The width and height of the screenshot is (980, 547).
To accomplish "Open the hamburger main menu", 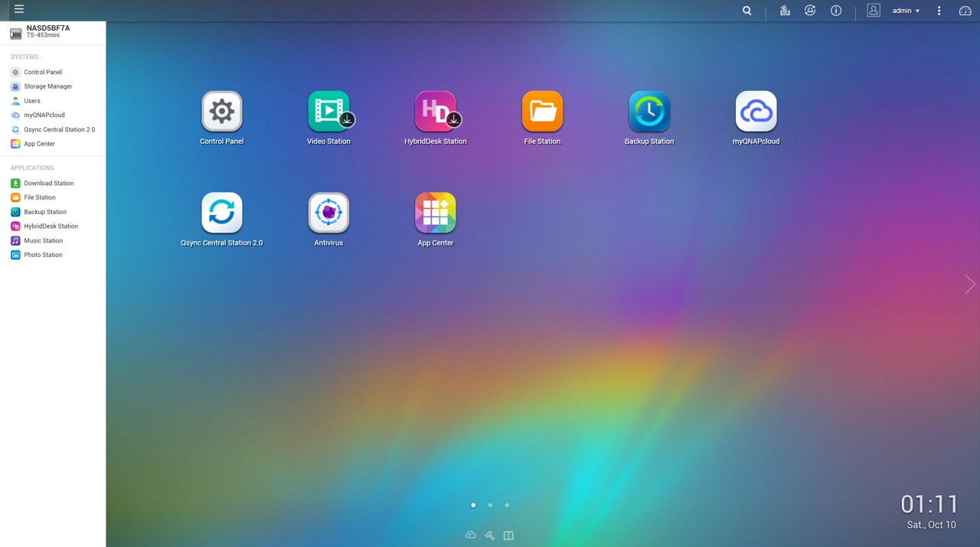I will 19,9.
